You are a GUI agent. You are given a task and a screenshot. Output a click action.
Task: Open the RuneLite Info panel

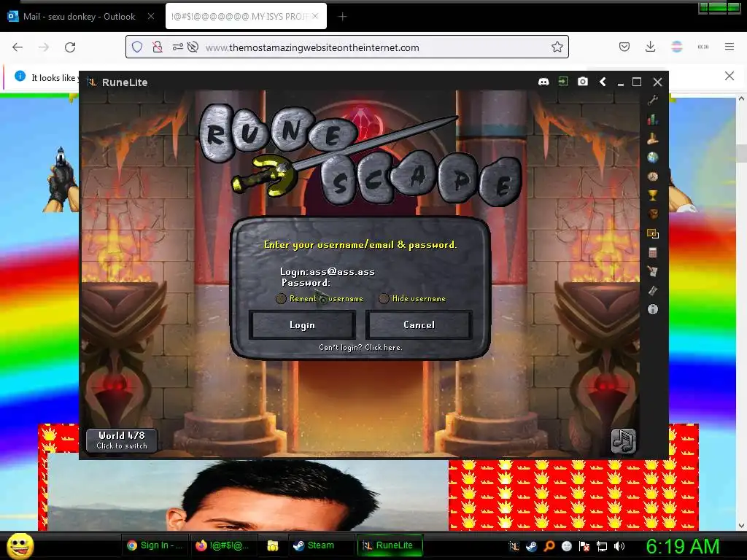(x=653, y=309)
